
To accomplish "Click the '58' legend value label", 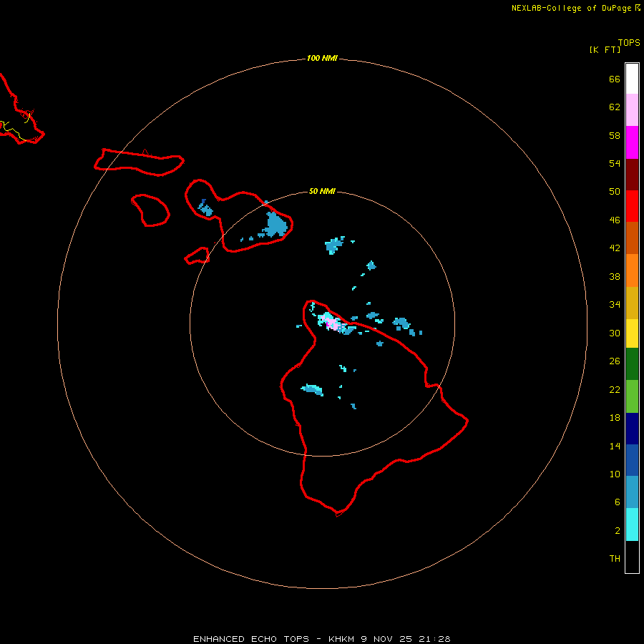I will point(615,135).
